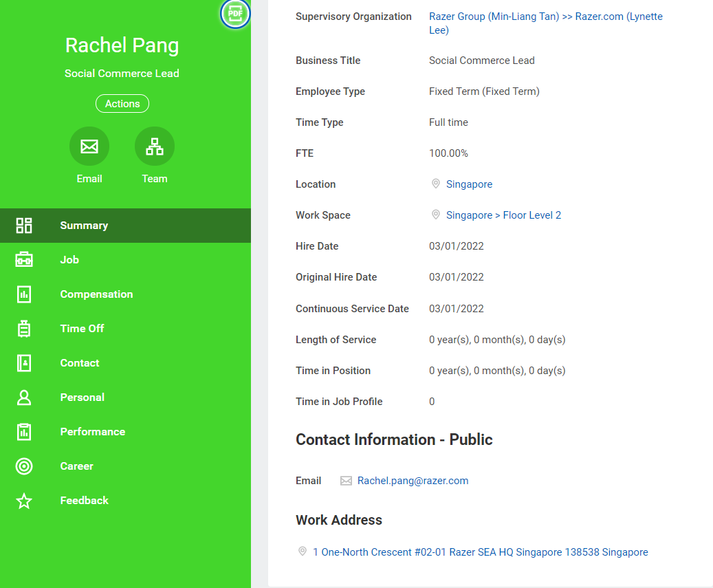Click the pin icon beside work address
Viewport: 713px width, 588px height.
pyautogui.click(x=303, y=552)
